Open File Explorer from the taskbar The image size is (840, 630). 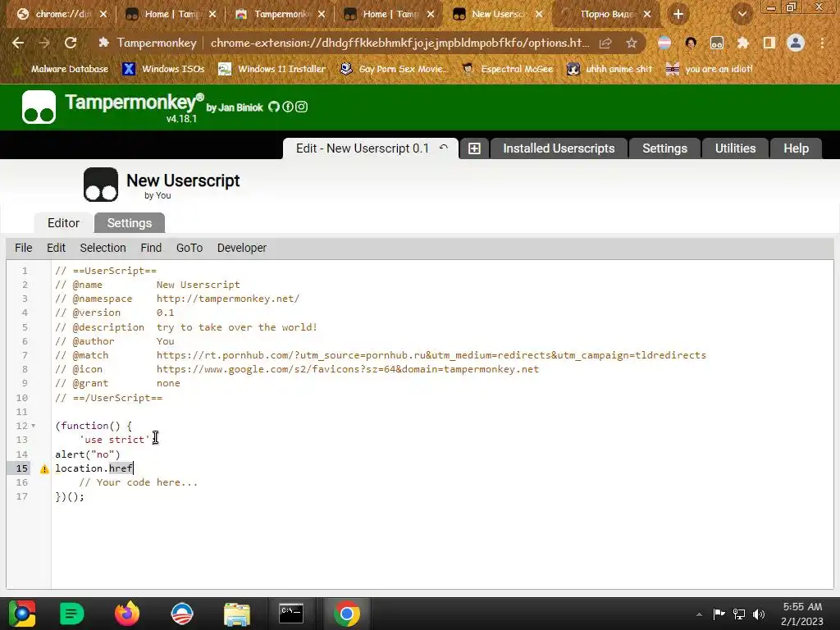tap(237, 614)
